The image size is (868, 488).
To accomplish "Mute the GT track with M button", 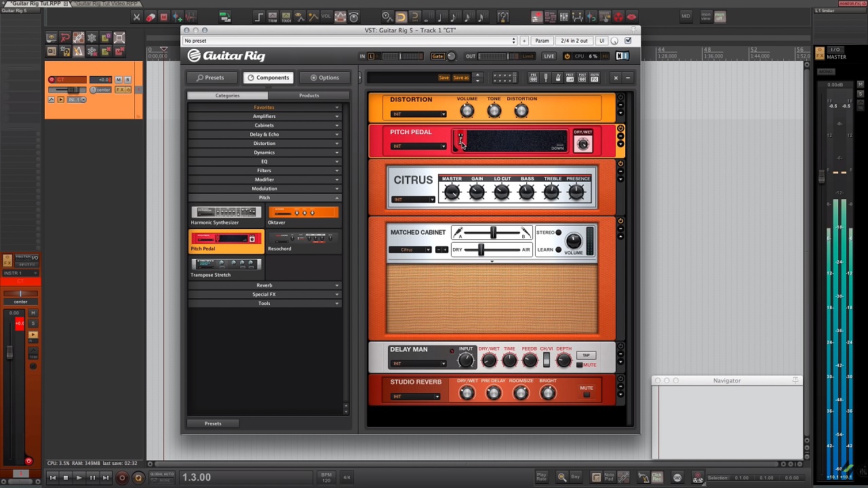I will [119, 80].
